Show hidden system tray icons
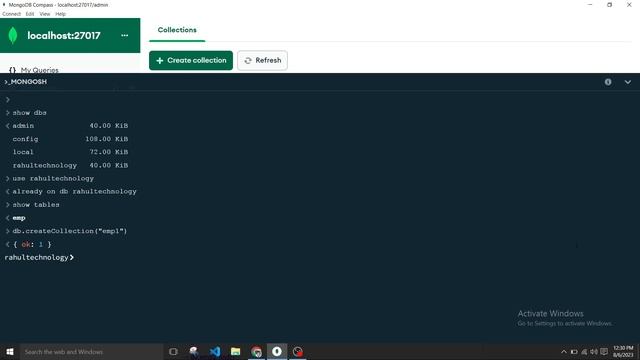This screenshot has width=640, height=360. click(x=564, y=352)
